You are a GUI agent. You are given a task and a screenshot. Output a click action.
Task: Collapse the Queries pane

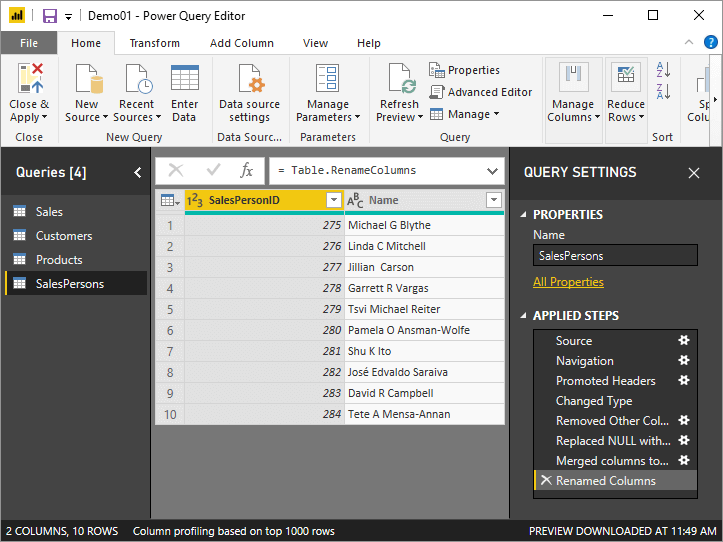pyautogui.click(x=137, y=173)
